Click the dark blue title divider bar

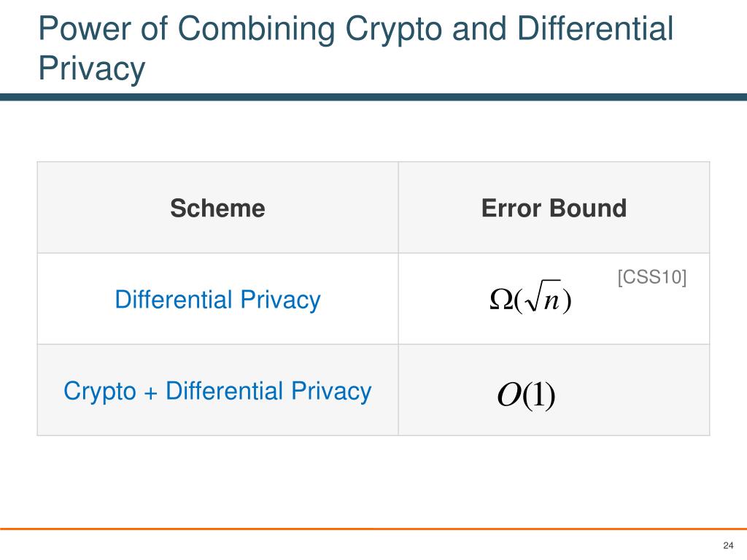point(373,97)
